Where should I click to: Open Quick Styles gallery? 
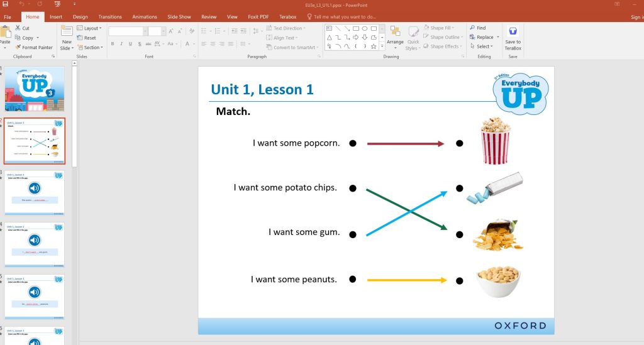tap(413, 37)
